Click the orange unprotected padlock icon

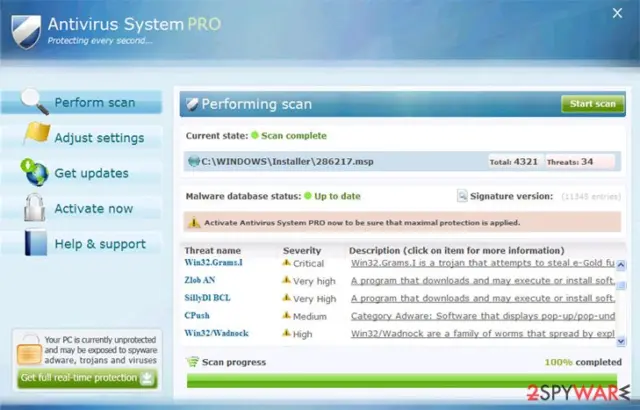coord(29,350)
